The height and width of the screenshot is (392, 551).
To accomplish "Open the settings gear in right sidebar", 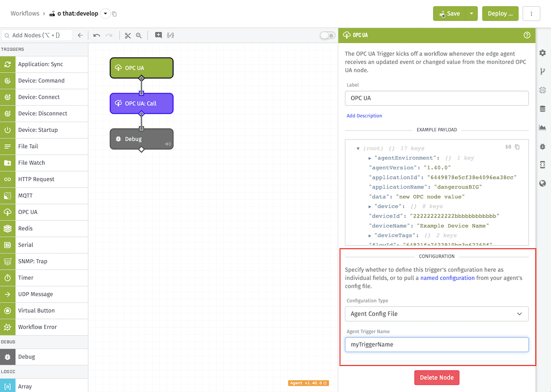I will pos(543,53).
